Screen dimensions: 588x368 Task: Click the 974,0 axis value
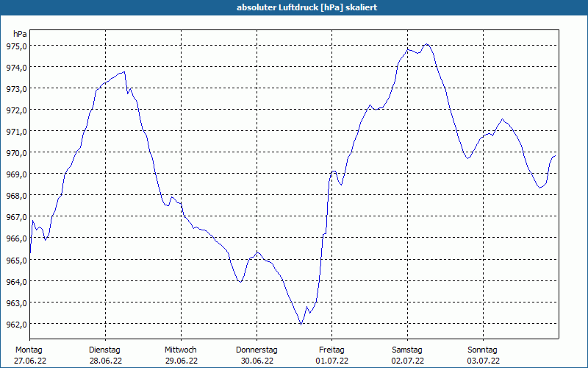point(16,67)
